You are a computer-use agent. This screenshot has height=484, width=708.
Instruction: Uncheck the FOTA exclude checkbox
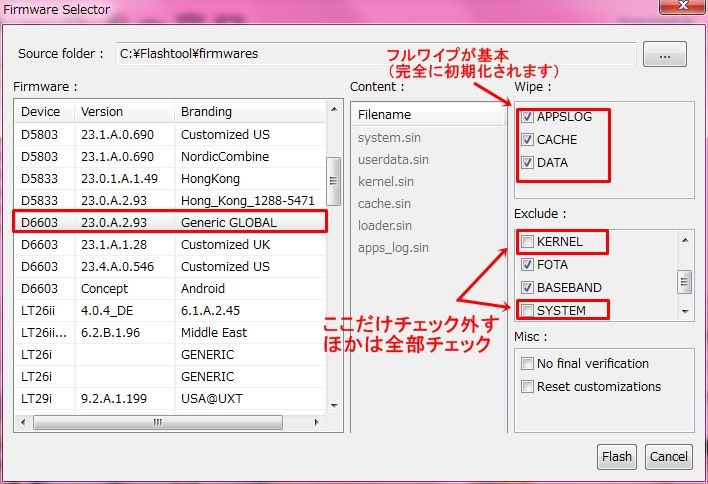[527, 265]
